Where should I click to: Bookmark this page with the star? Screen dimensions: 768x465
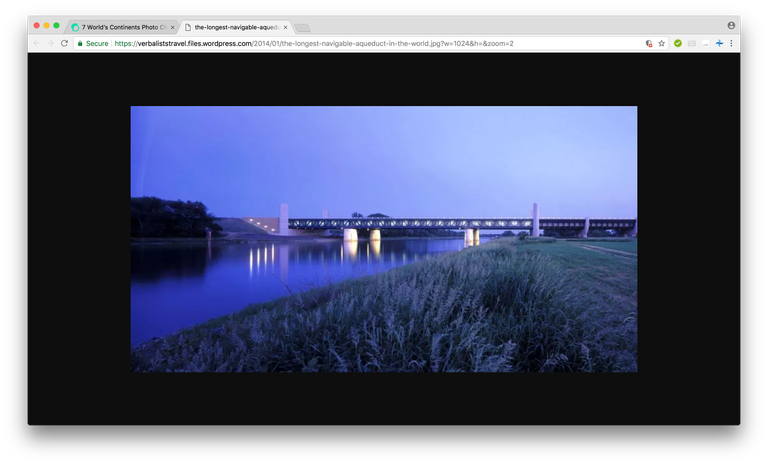point(662,43)
